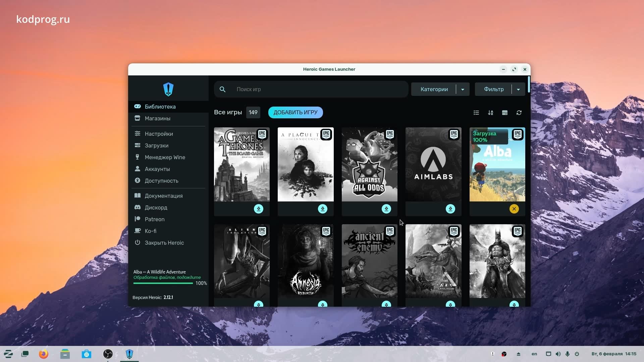Download A Game of Thrones Board Game
The image size is (644, 362).
coord(259,209)
